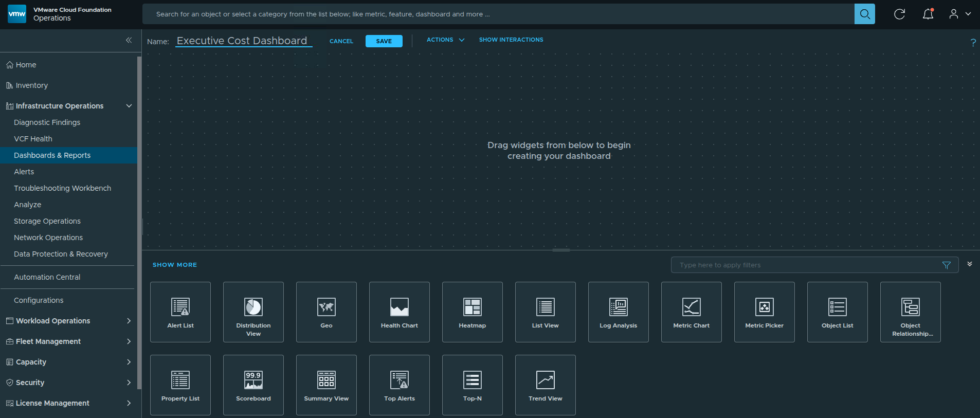This screenshot has width=980, height=418.
Task: Open the Actions dropdown
Action: 445,40
